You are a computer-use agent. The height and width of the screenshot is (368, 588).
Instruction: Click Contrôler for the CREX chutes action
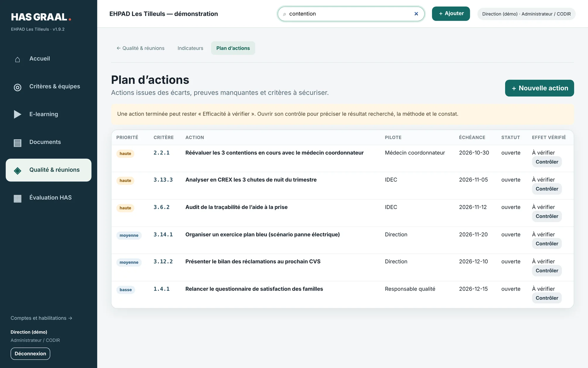(547, 189)
